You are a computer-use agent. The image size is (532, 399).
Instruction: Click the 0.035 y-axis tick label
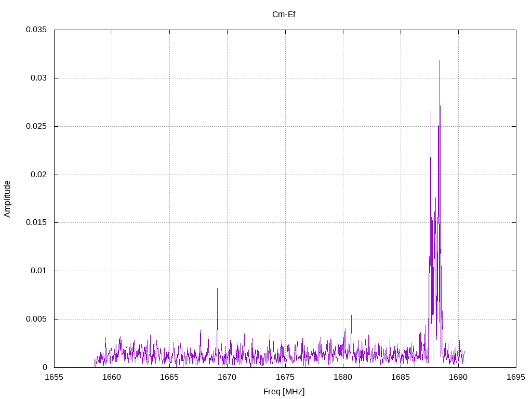click(36, 30)
